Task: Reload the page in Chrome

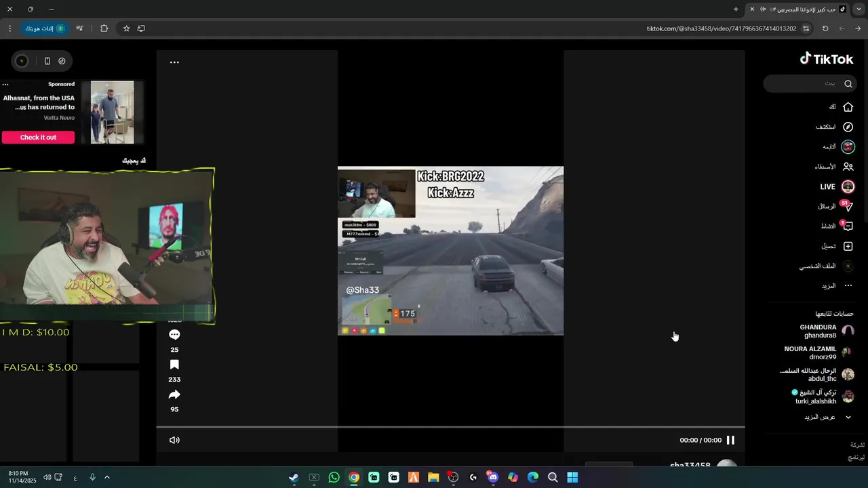Action: pyautogui.click(x=825, y=28)
